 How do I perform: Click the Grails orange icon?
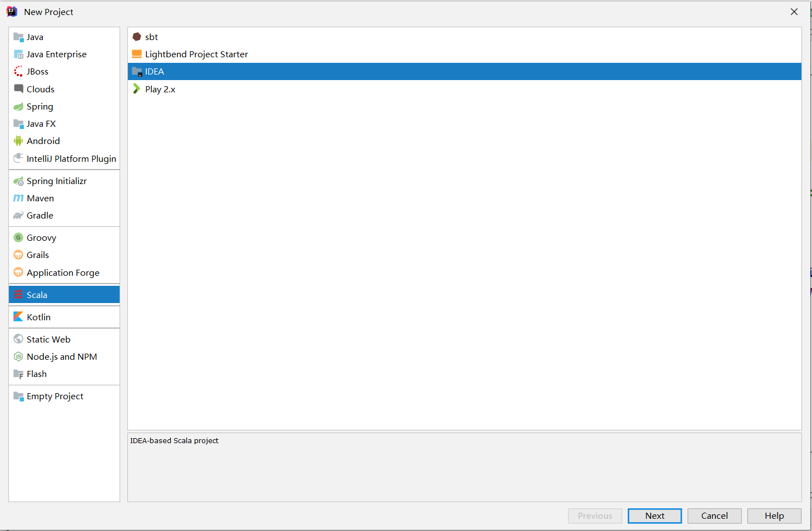(18, 255)
